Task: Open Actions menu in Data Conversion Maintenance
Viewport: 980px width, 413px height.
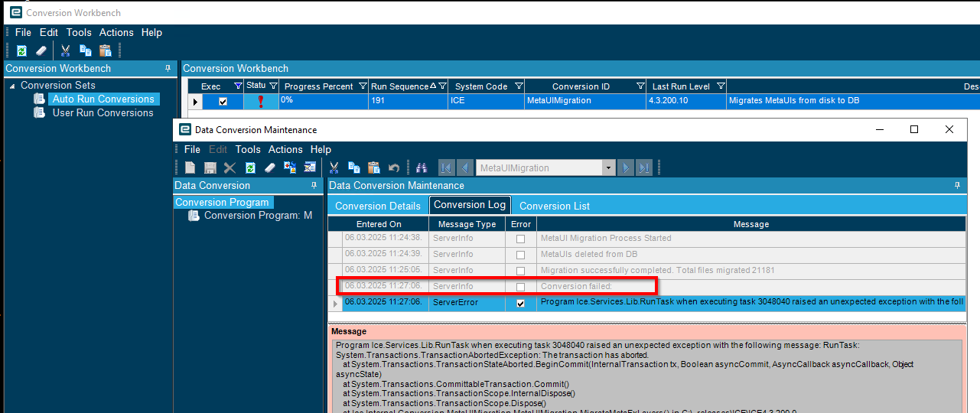Action: [x=285, y=149]
